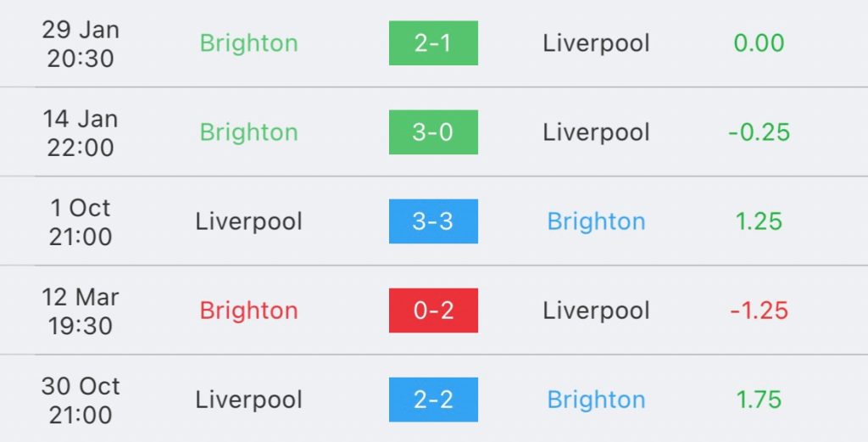Open Liverpool in the 12 Mar match
Screen dimensions: 868x442
click(596, 311)
